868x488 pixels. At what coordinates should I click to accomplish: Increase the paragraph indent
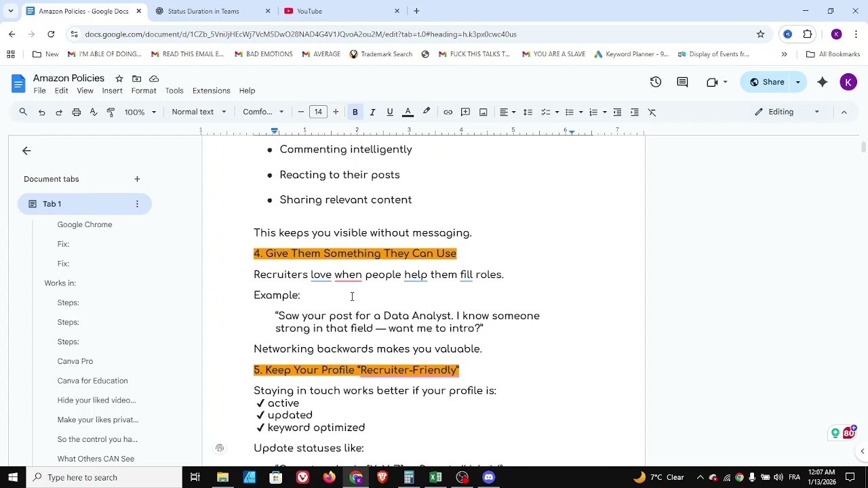coord(635,112)
